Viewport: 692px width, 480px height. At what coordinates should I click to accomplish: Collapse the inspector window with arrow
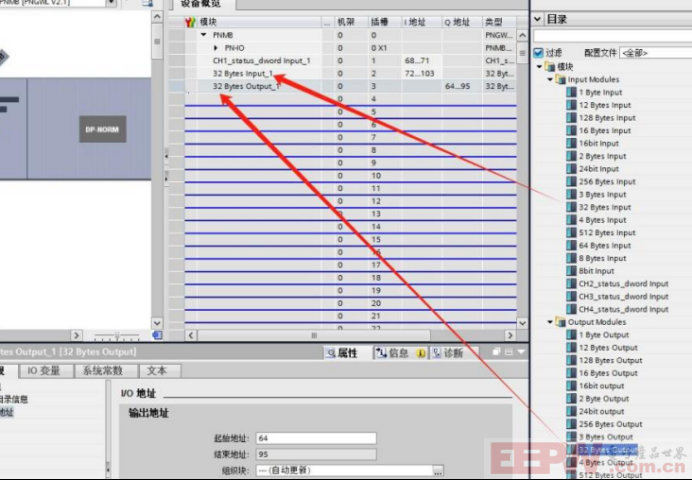click(x=521, y=352)
